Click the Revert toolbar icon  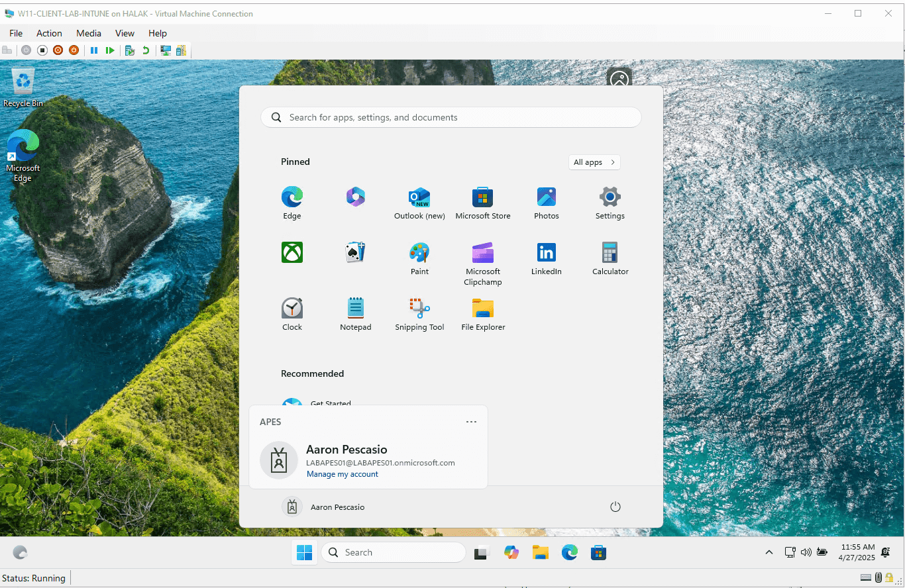[145, 50]
